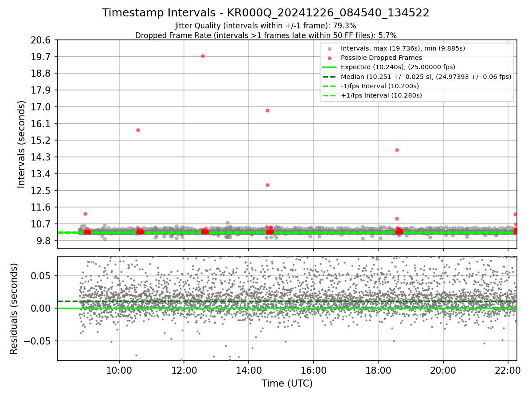Select the red outlier point near 16.8 seconds

267,110
